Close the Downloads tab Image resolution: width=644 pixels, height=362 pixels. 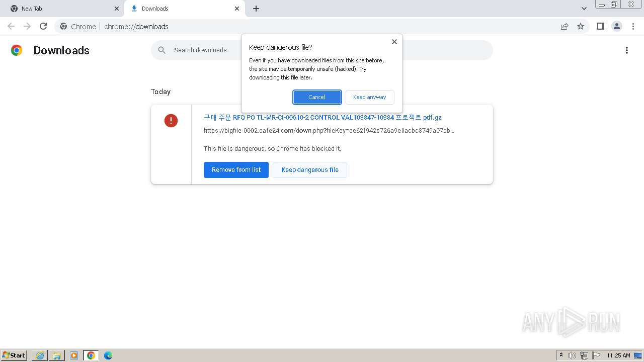[237, 9]
